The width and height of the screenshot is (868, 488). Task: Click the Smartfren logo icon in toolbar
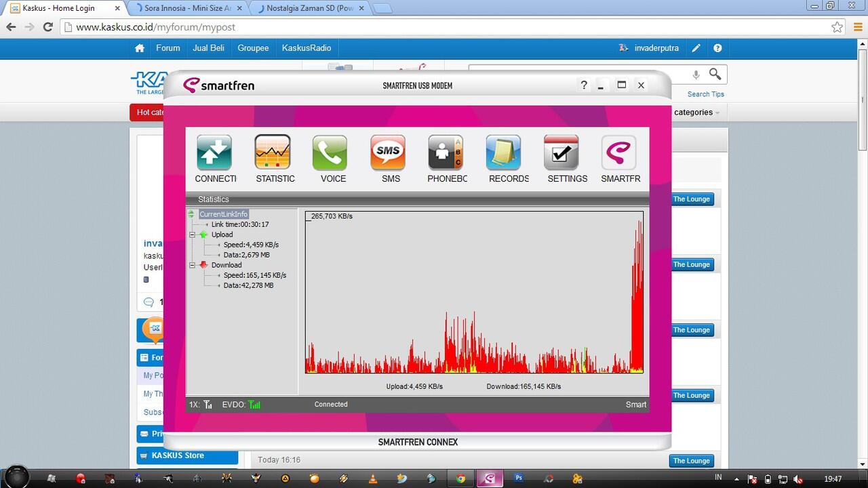pos(619,152)
